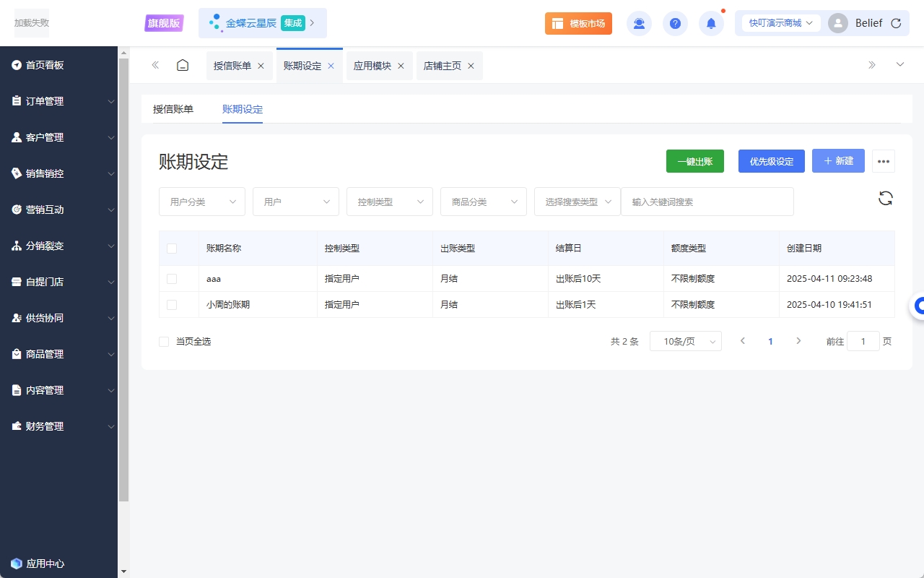Click the 订单管理 clipboard icon
Image resolution: width=924 pixels, height=578 pixels.
(x=17, y=101)
